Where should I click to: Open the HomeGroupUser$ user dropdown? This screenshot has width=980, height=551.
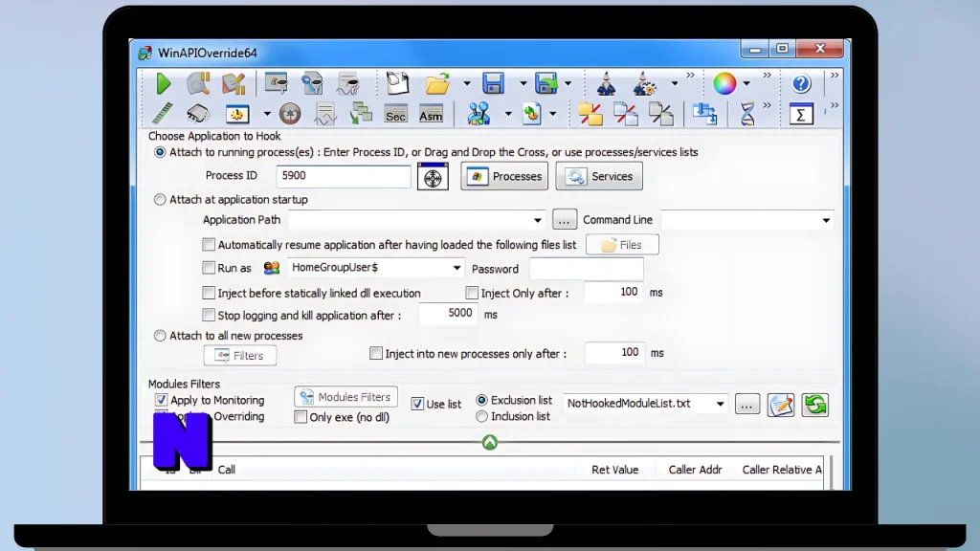457,268
